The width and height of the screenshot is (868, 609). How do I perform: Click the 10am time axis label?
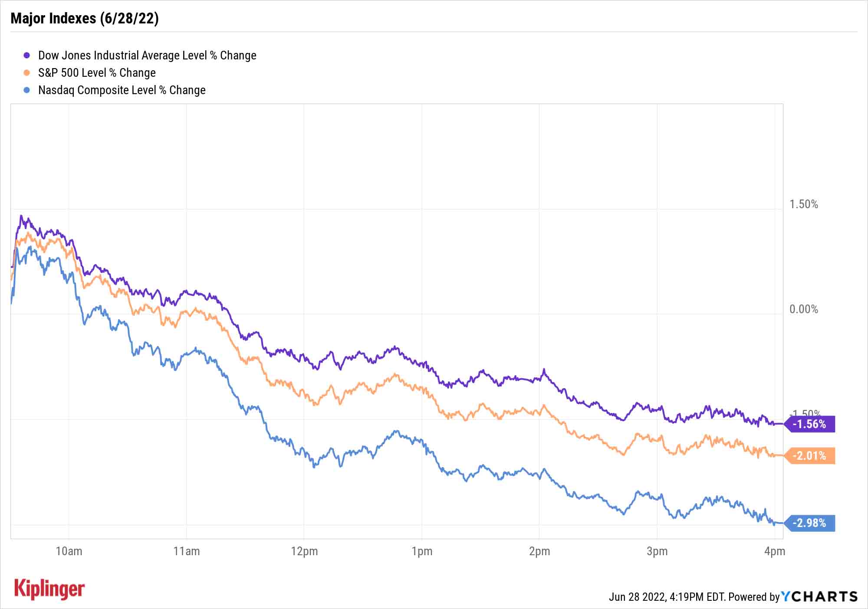69,551
